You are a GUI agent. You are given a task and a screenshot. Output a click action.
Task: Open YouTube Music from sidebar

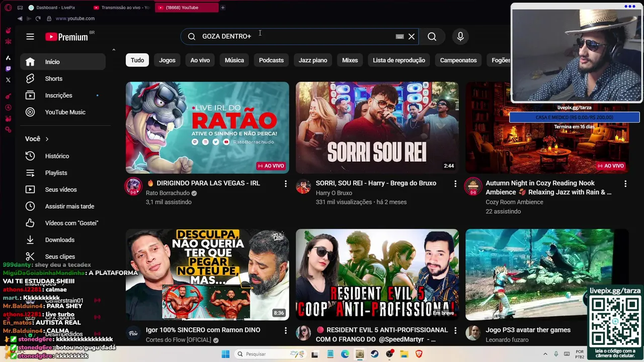[63, 112]
